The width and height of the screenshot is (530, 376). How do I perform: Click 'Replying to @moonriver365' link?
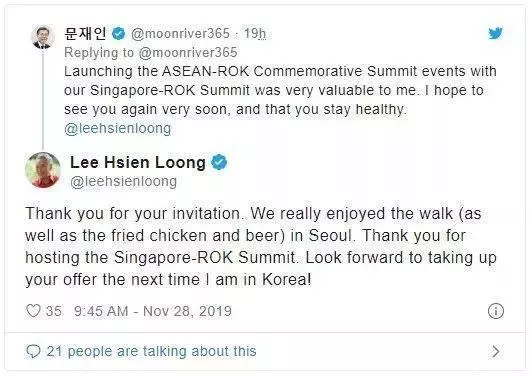tap(151, 53)
